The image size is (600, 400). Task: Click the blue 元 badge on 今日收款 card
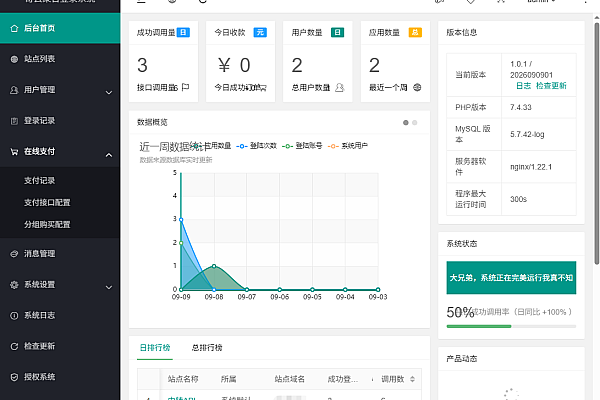coord(260,33)
